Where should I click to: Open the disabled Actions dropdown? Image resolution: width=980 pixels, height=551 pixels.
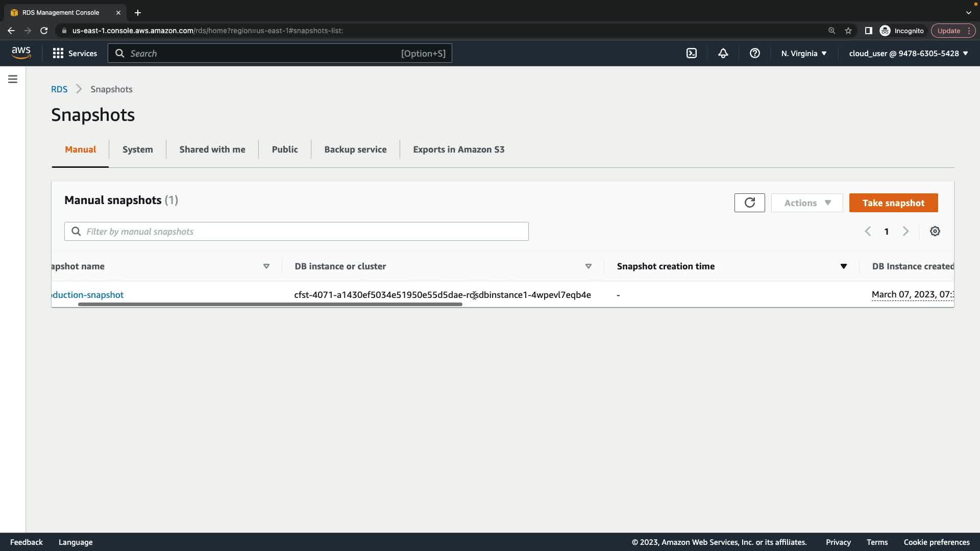click(x=806, y=203)
